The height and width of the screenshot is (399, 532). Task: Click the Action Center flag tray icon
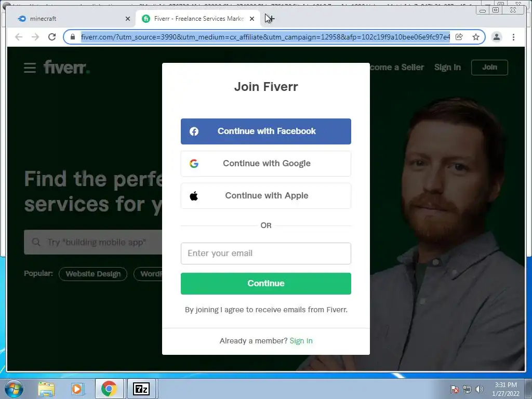tap(455, 389)
